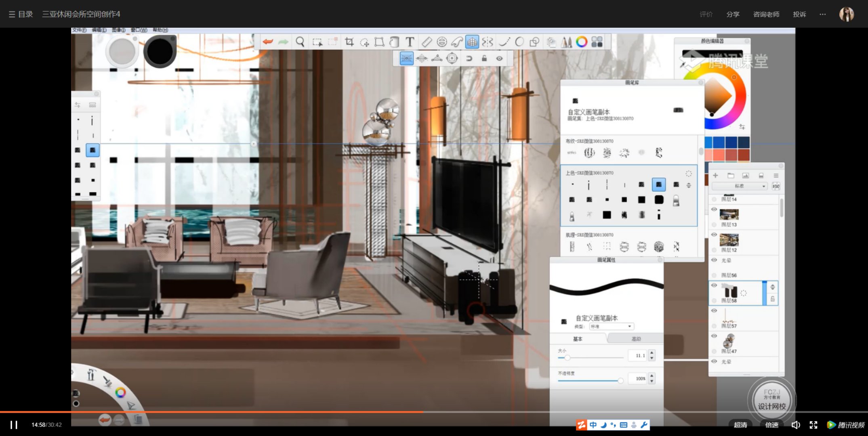The height and width of the screenshot is (436, 868).
Task: Add a new layer with plus icon
Action: coord(715,176)
